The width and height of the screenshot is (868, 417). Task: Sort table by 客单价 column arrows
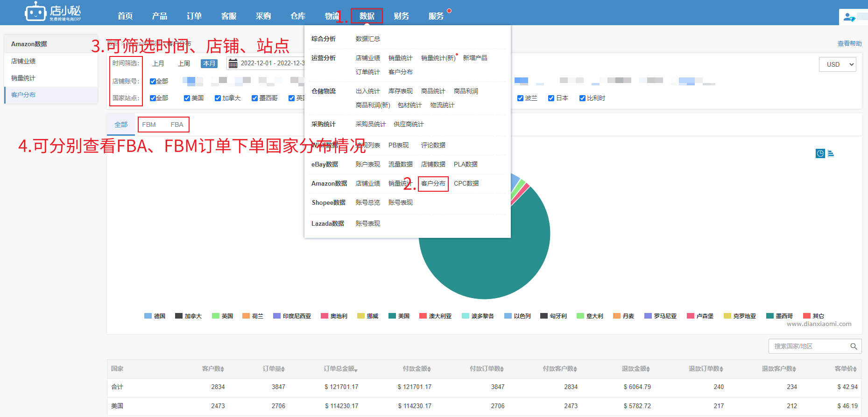coord(855,369)
